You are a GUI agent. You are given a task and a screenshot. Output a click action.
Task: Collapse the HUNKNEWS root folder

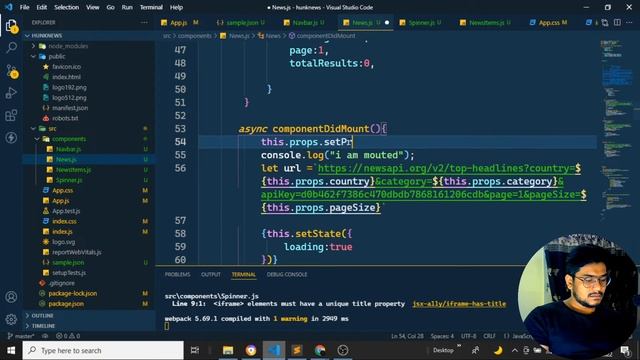[47, 36]
